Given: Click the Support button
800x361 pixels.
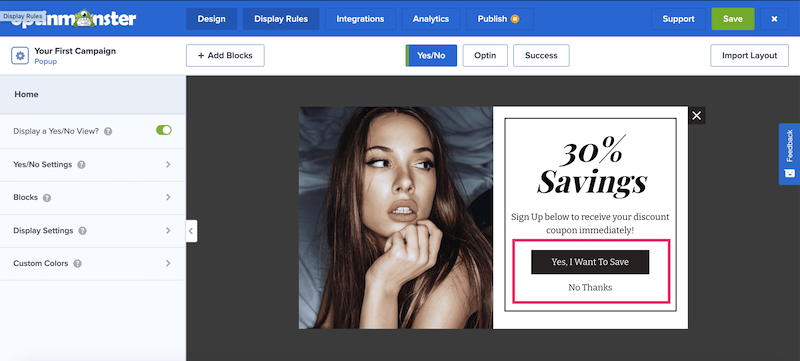Looking at the screenshot, I should (678, 19).
